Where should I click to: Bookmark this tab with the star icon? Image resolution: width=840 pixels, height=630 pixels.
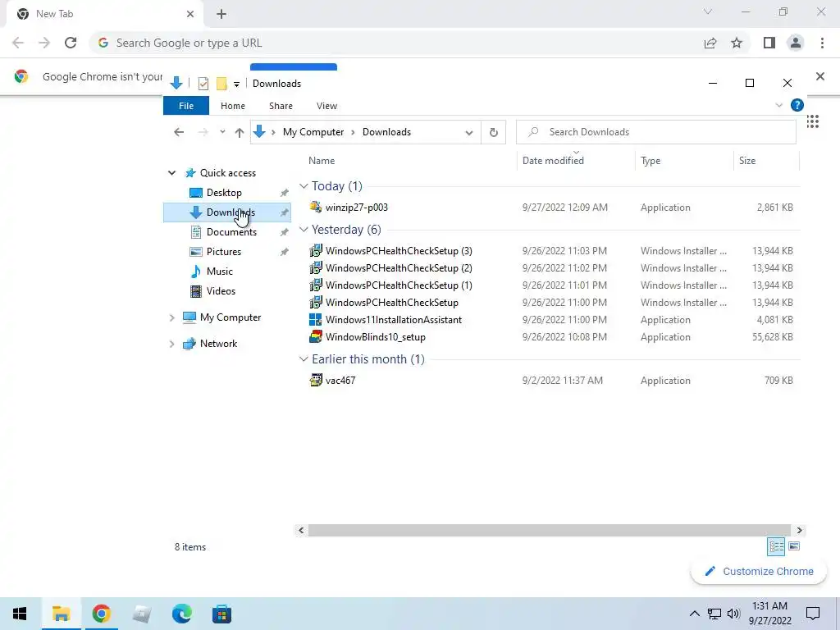[x=737, y=43]
